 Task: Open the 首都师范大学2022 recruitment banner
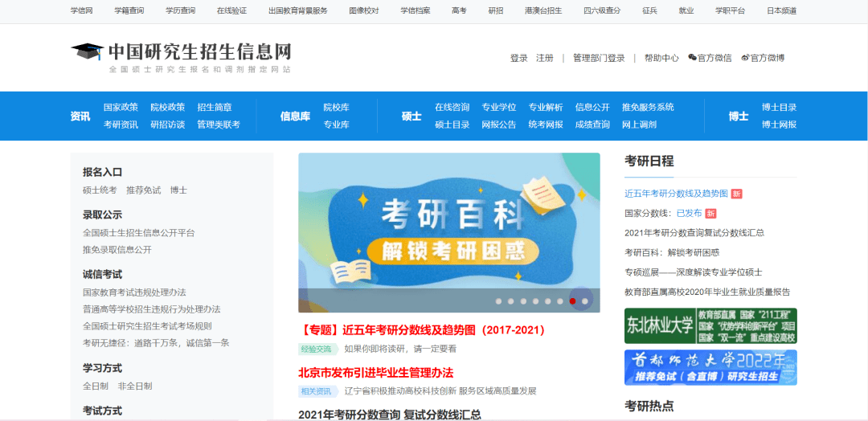coord(710,367)
